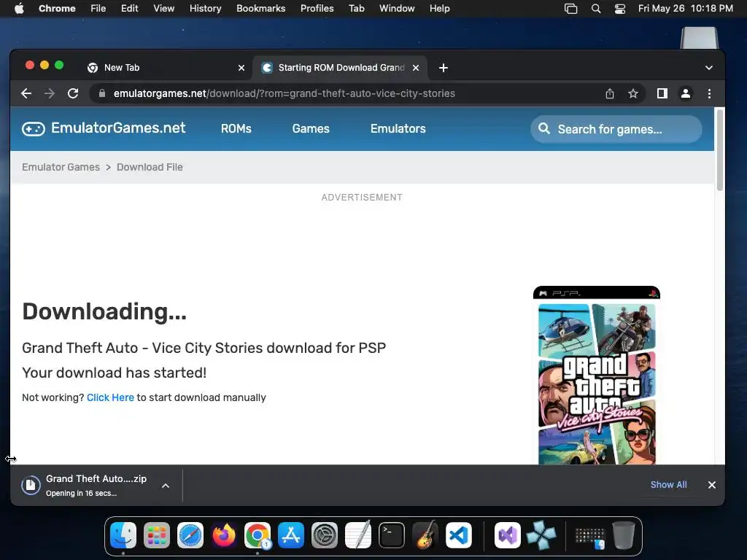
Task: Click the browser forward arrow
Action: [50, 93]
